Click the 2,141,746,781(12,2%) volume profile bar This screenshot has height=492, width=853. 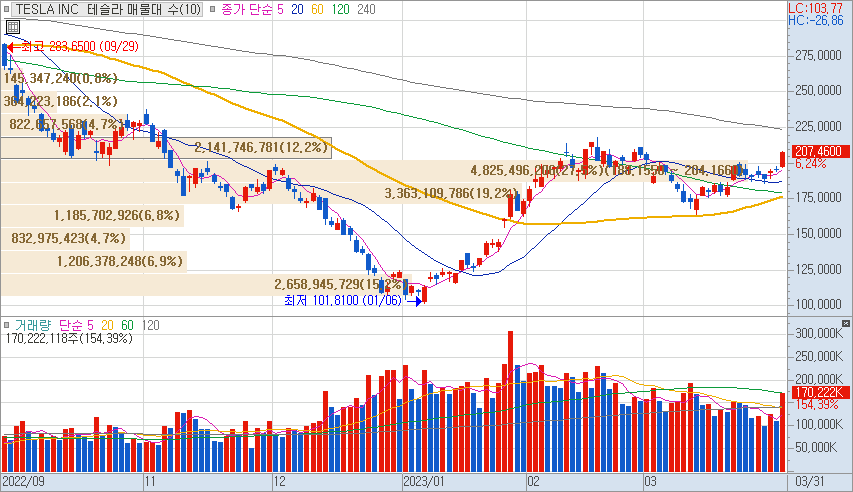click(x=166, y=147)
